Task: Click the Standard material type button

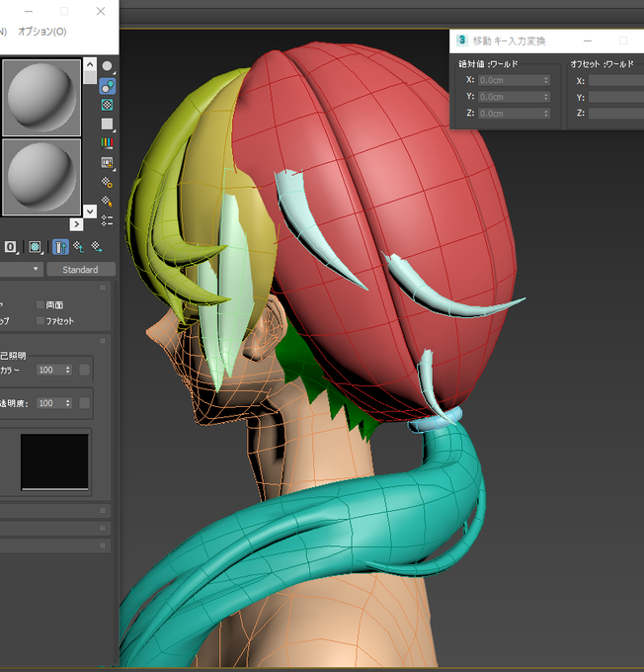Action: [81, 270]
